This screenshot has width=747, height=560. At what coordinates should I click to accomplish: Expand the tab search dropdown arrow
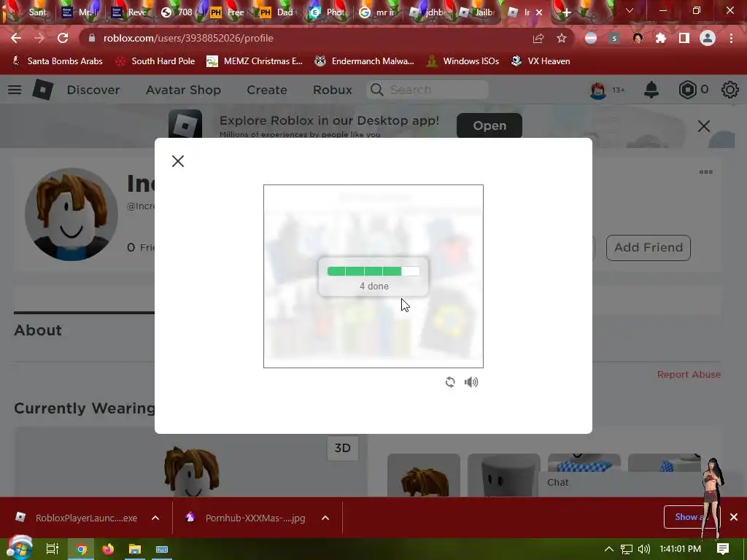tap(630, 10)
